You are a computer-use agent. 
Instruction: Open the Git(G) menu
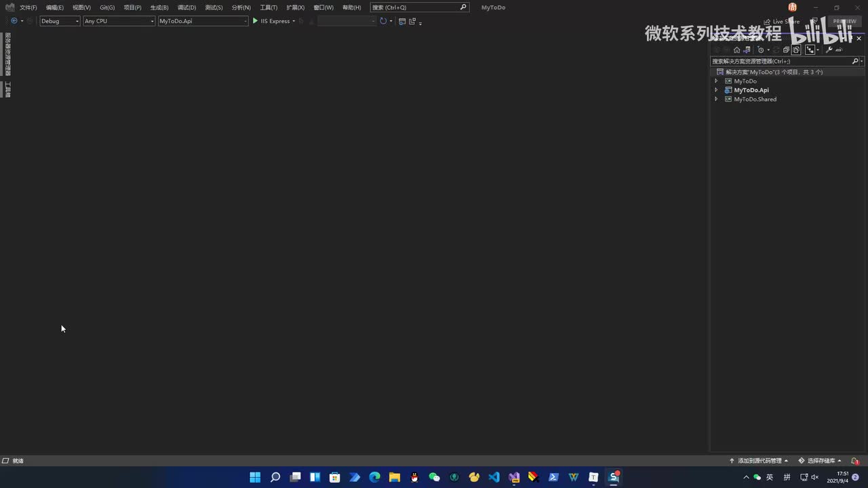pos(107,7)
